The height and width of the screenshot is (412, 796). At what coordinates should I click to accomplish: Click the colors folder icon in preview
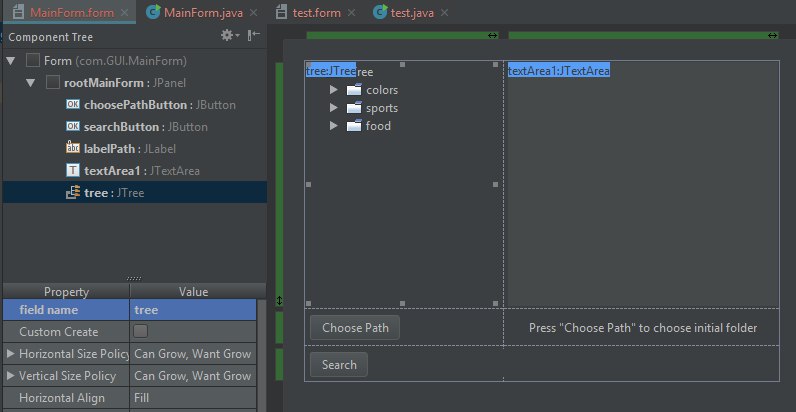[x=353, y=90]
